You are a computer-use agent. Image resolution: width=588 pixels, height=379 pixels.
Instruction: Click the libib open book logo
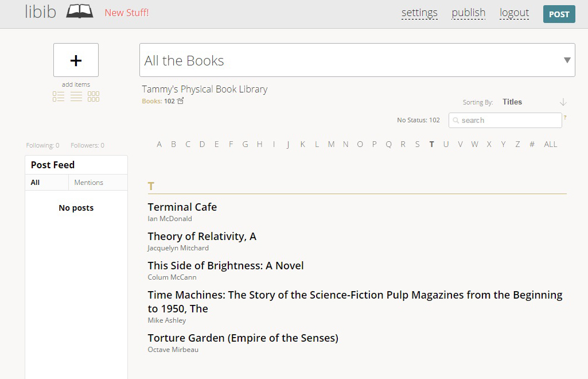[80, 11]
